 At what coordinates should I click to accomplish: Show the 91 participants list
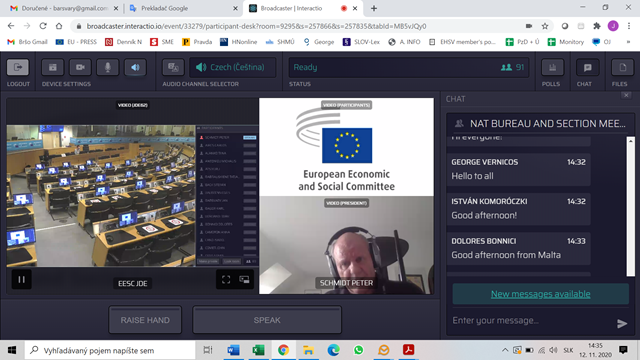pyautogui.click(x=513, y=67)
